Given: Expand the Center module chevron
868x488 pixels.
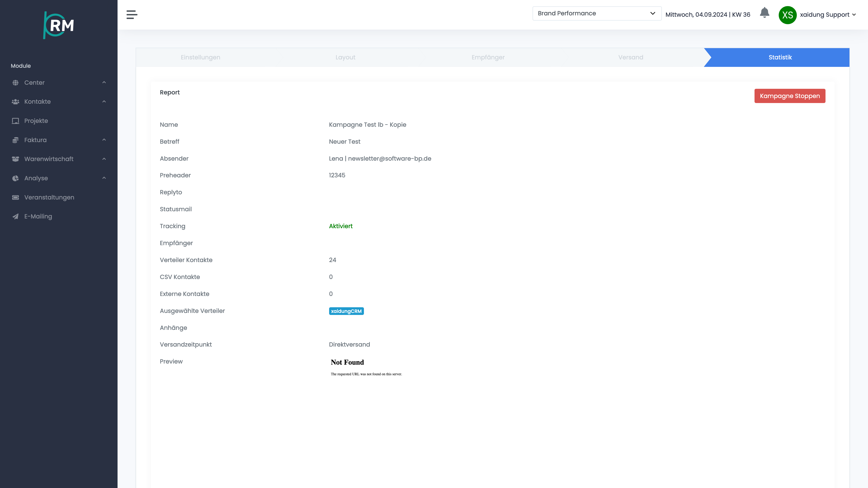Looking at the screenshot, I should (104, 82).
